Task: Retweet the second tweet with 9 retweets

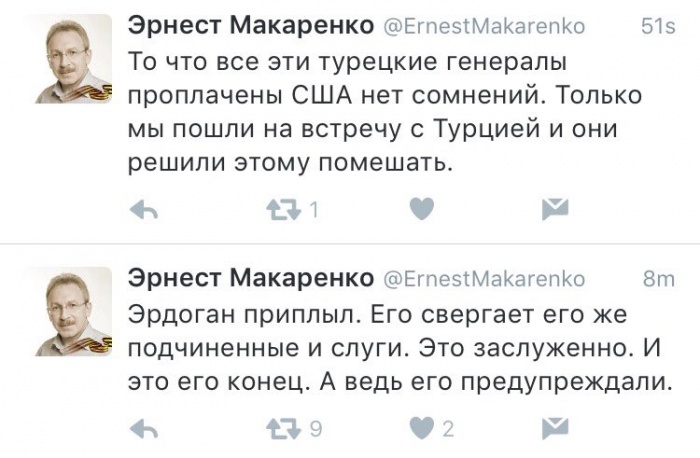Action: [x=284, y=429]
